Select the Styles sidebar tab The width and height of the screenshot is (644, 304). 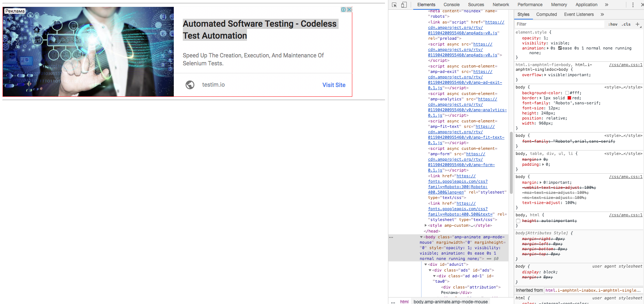(523, 14)
